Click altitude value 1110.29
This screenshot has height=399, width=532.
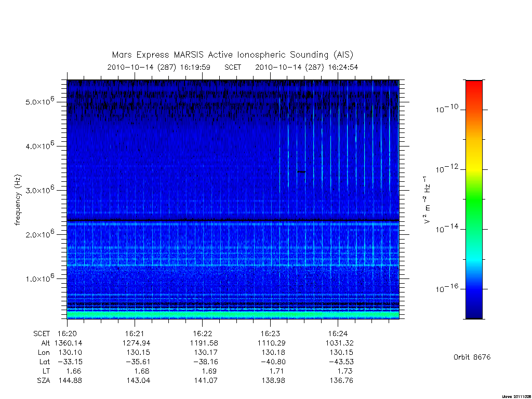coord(271,343)
